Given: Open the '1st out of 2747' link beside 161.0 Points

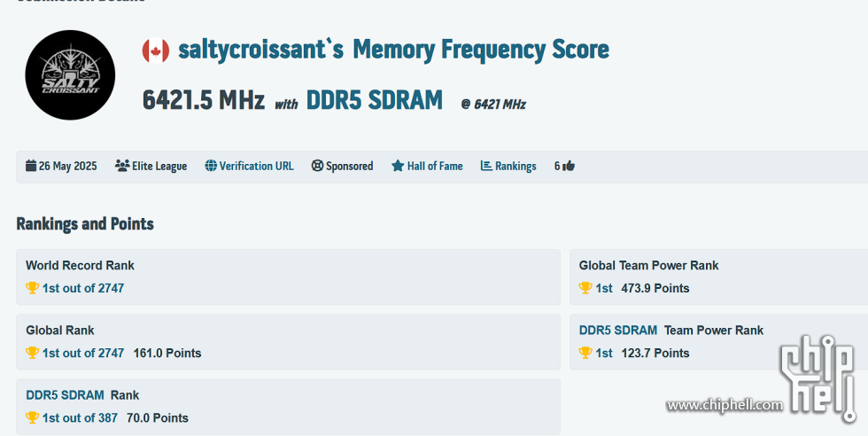Looking at the screenshot, I should pos(83,353).
